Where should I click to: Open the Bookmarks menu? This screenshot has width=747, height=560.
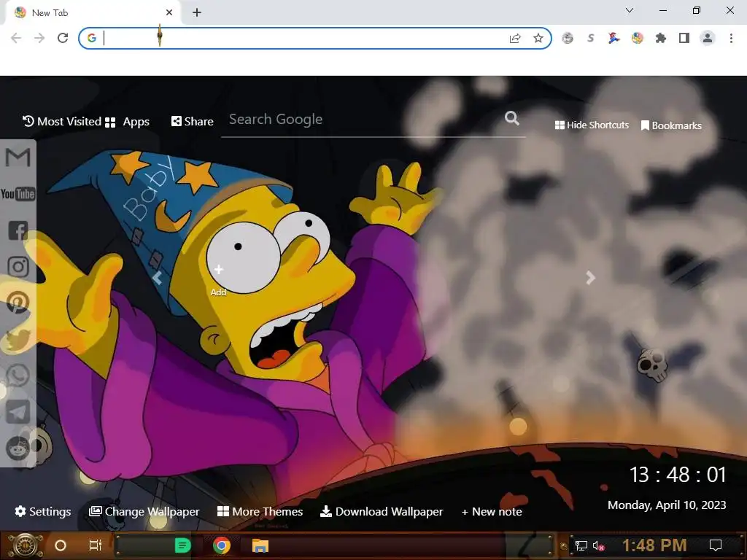[x=671, y=125]
